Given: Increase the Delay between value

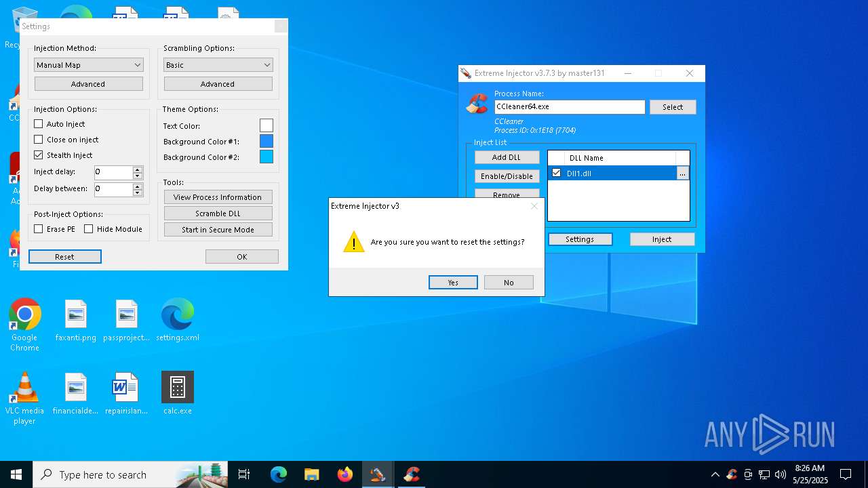Looking at the screenshot, I should pyautogui.click(x=138, y=186).
